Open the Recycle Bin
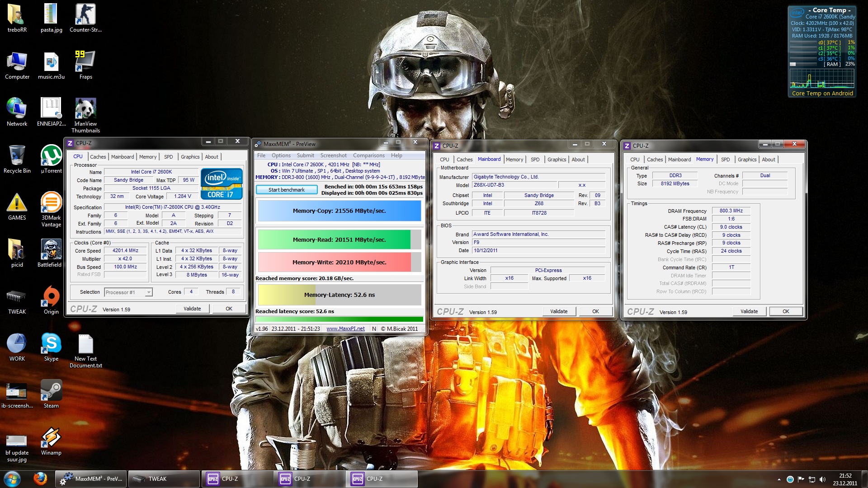The height and width of the screenshot is (488, 868). point(17,159)
